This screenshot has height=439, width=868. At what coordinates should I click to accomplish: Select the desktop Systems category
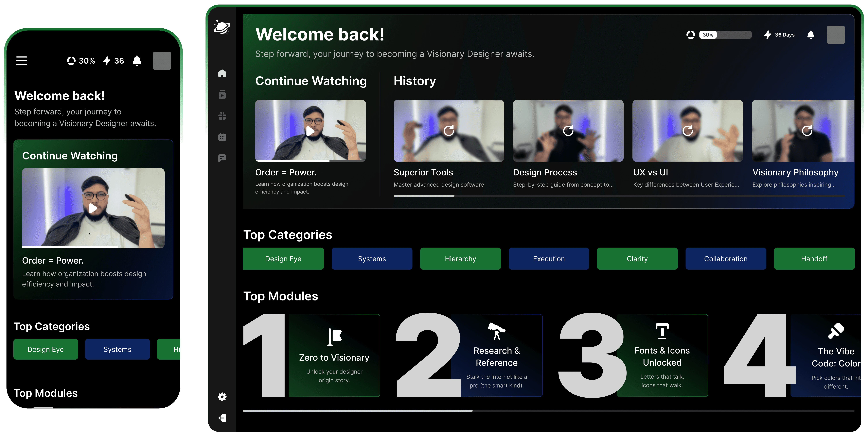coord(372,259)
